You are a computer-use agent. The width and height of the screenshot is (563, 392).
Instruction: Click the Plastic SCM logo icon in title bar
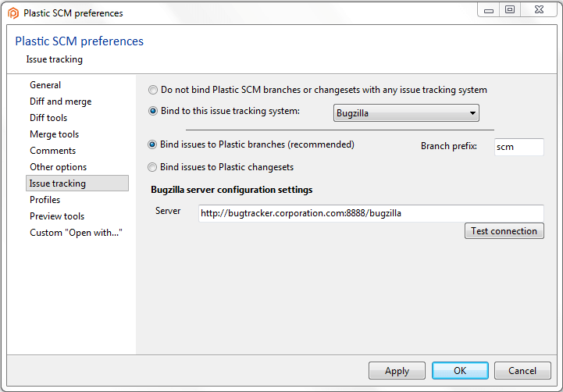pyautogui.click(x=13, y=13)
